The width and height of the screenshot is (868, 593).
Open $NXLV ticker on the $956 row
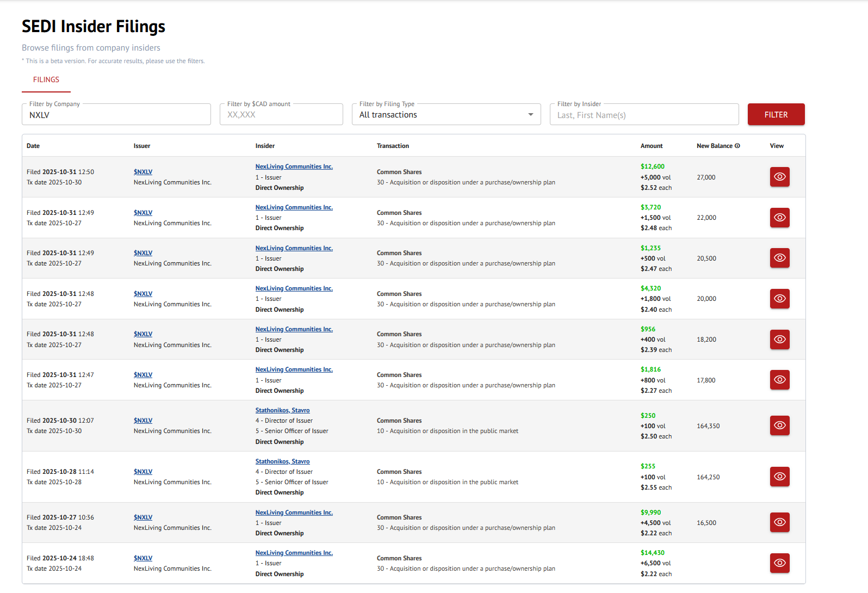[x=143, y=334]
